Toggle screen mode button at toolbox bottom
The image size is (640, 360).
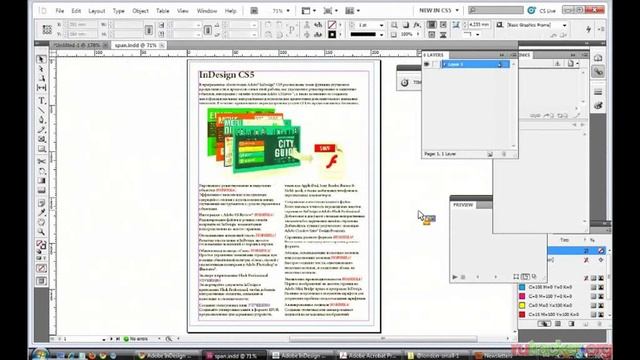[x=41, y=281]
